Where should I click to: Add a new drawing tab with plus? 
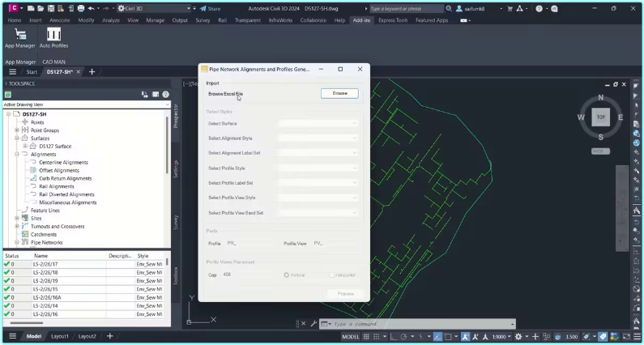click(x=92, y=72)
